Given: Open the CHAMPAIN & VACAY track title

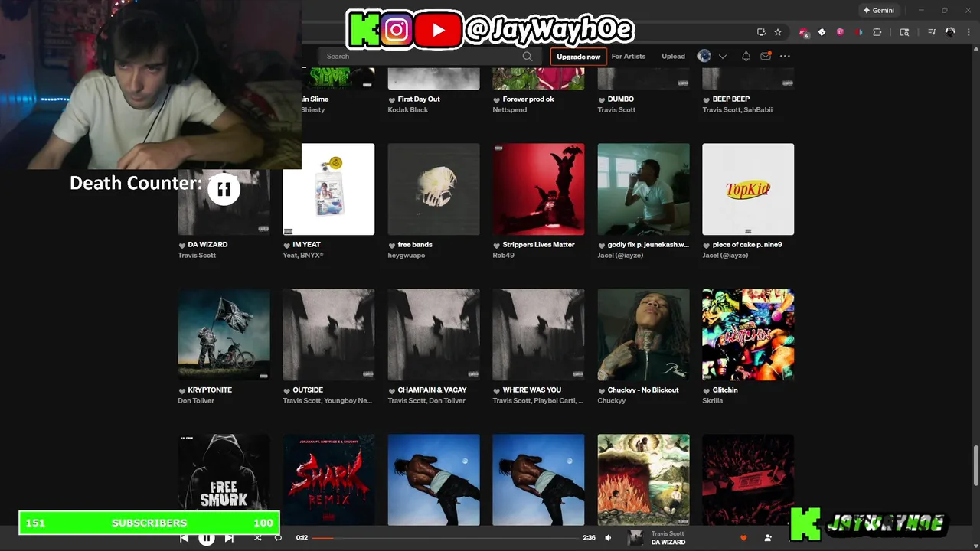Looking at the screenshot, I should [x=432, y=390].
